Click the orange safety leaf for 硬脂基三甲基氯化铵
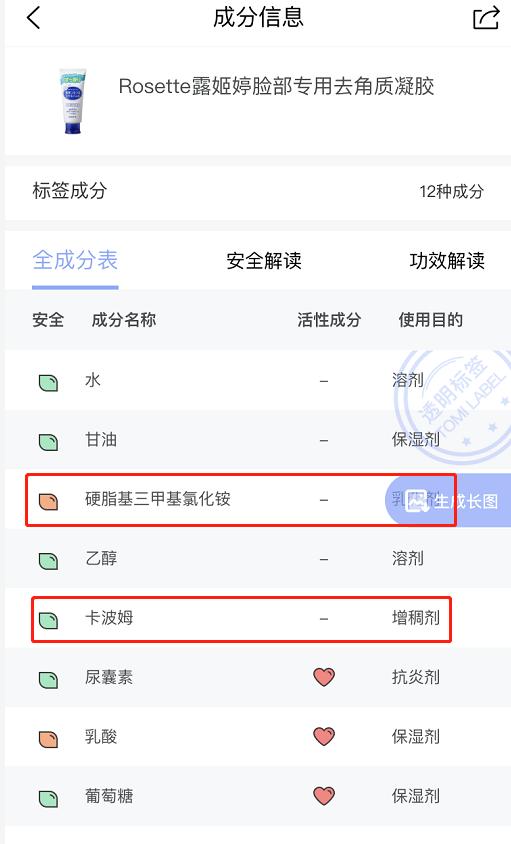Viewport: 511px width, 844px height. [x=48, y=501]
